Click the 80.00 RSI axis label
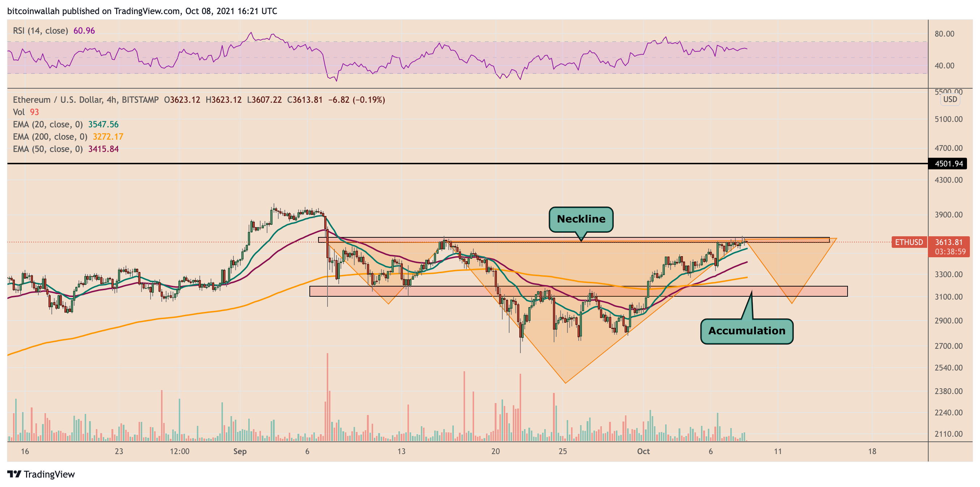This screenshot has height=487, width=980. [944, 34]
